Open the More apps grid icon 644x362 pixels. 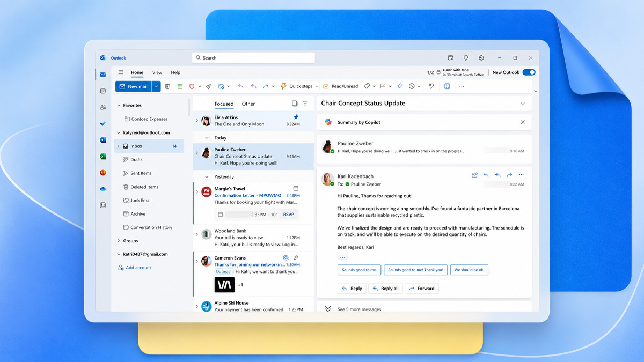click(x=103, y=205)
